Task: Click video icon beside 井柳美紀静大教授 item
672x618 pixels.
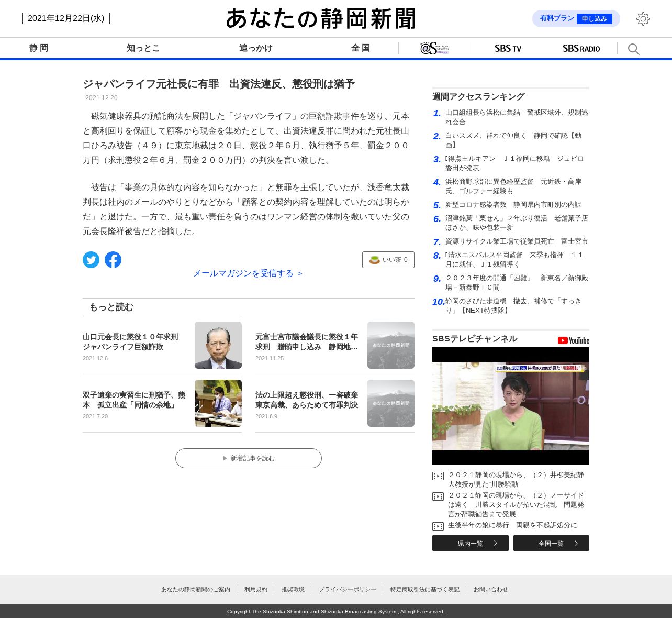Action: 438,476
